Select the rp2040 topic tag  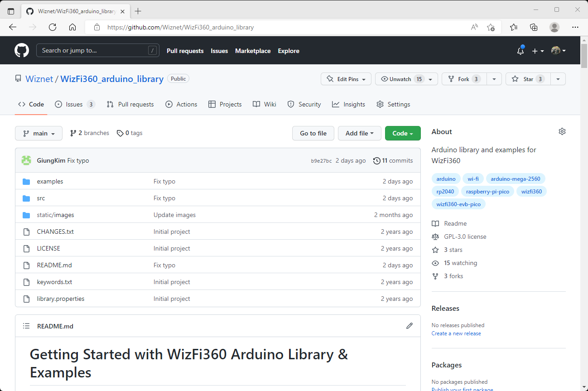445,191
